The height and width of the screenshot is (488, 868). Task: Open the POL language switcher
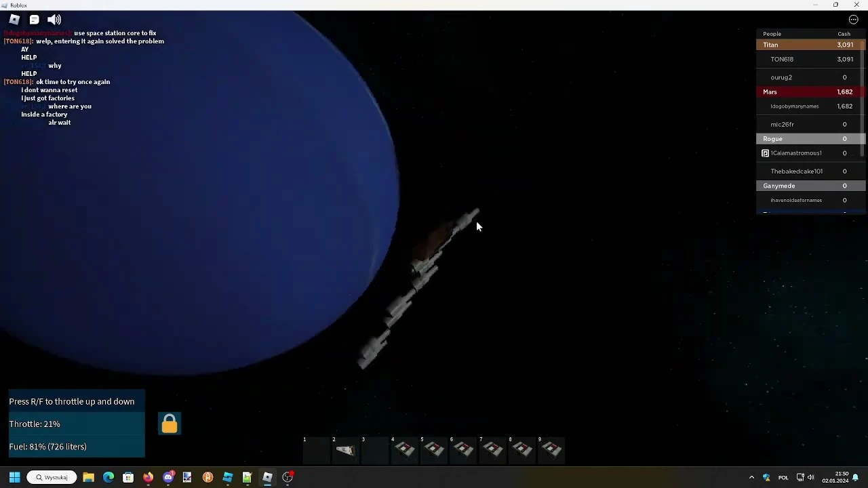783,477
